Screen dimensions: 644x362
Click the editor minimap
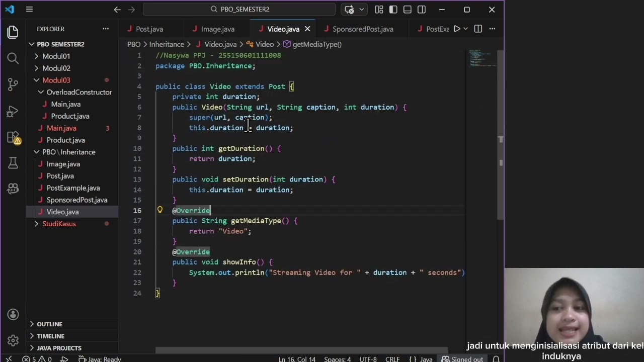pos(482,58)
